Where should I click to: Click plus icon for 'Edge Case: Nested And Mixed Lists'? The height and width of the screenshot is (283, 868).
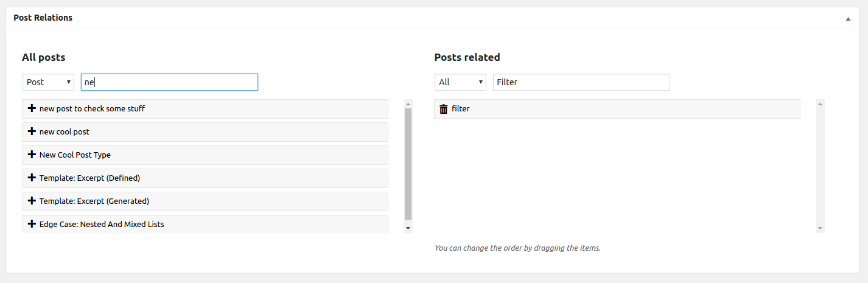pyautogui.click(x=32, y=224)
